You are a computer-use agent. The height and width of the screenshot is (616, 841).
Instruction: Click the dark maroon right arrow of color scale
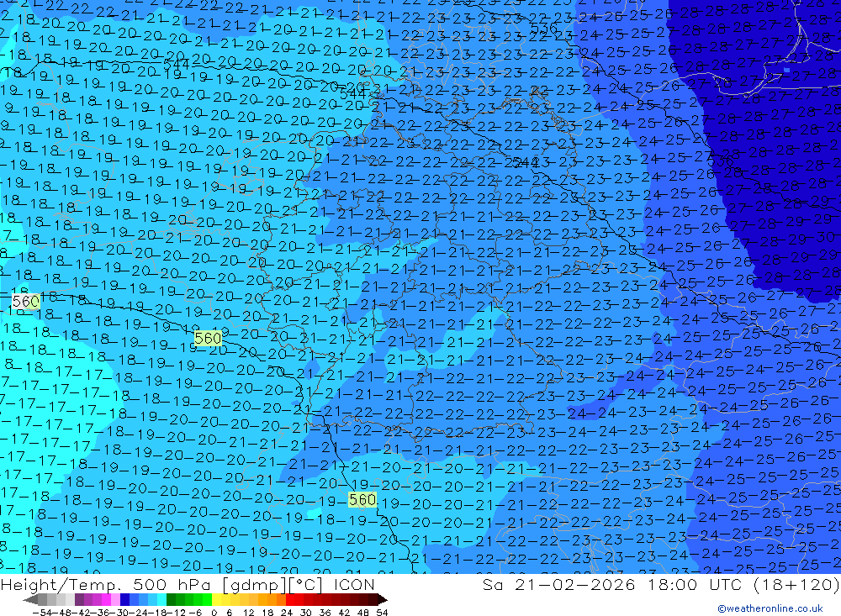[x=383, y=599]
